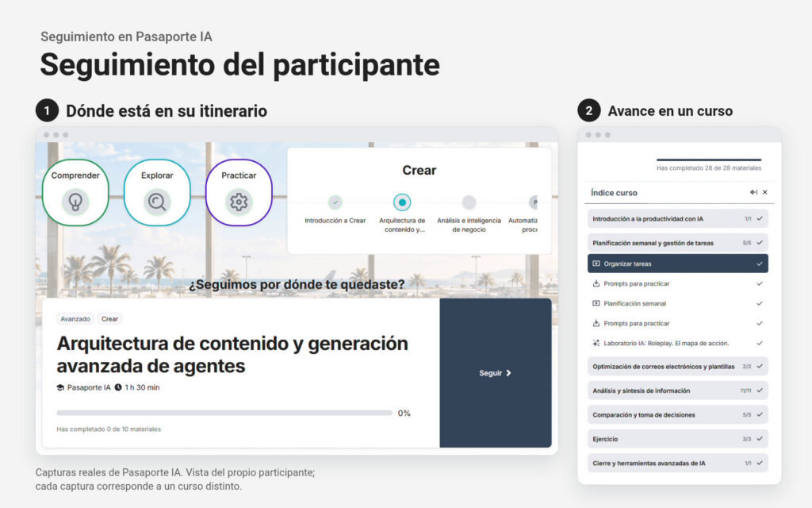Expand Optimización de correos electrónicos y plantillas
The width and height of the screenshot is (812, 508).
678,366
